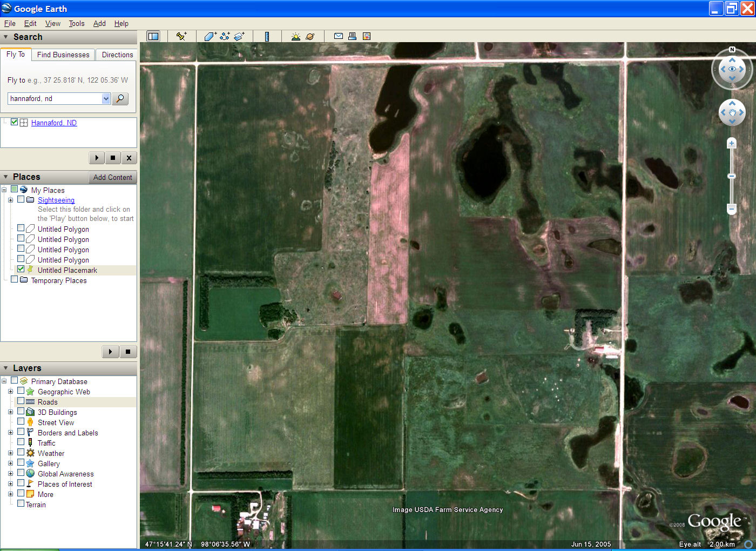Expand the Sightseeing folder
This screenshot has width=756, height=551.
point(10,200)
